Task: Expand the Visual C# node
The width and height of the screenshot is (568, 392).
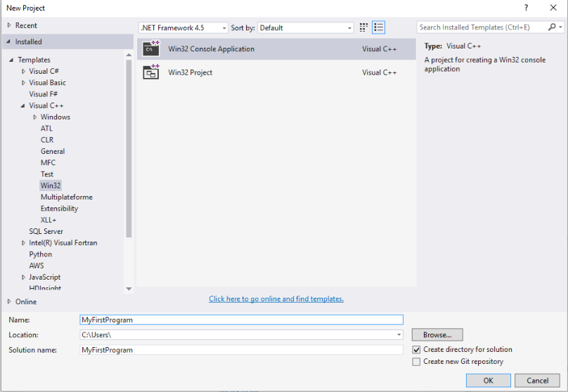Action: pos(23,72)
